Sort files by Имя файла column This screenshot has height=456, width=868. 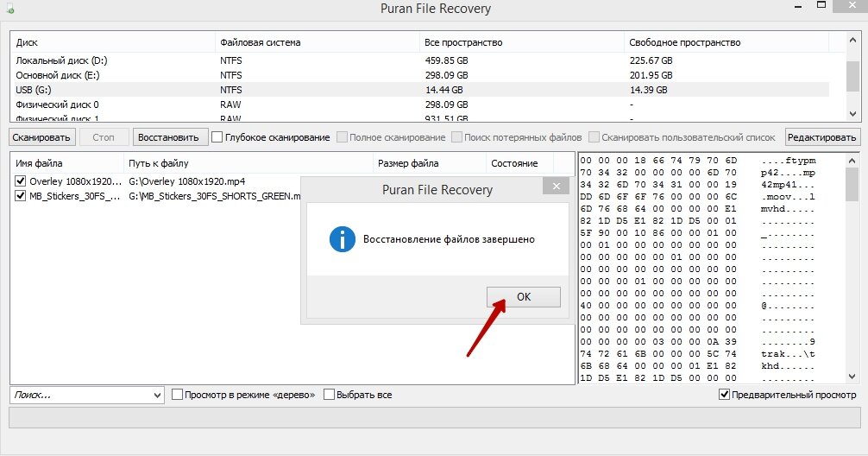67,163
